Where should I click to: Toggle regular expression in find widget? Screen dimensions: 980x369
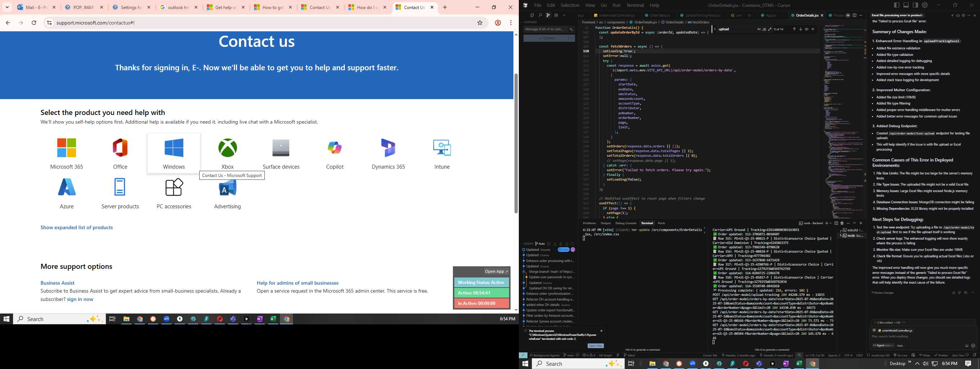[x=770, y=29]
